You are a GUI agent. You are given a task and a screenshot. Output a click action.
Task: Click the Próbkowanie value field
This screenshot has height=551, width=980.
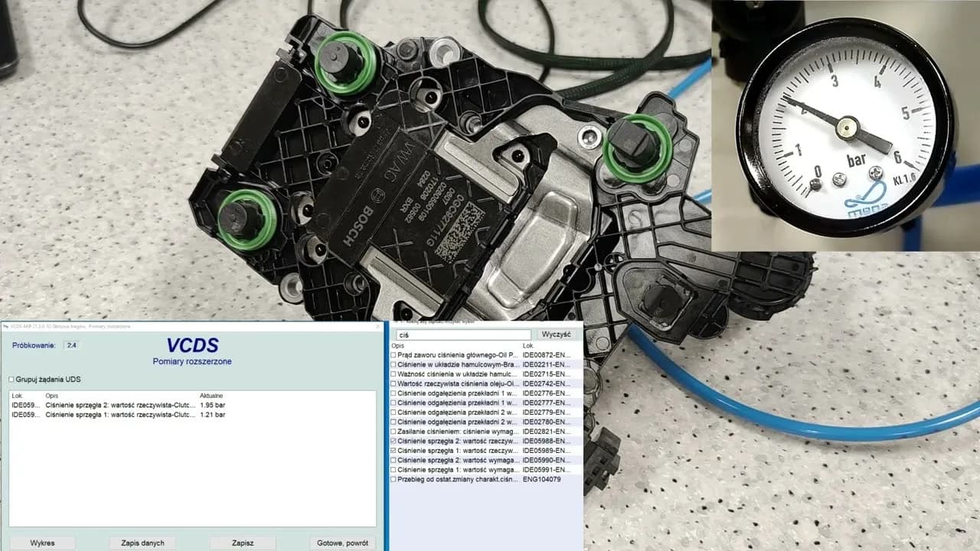71,345
